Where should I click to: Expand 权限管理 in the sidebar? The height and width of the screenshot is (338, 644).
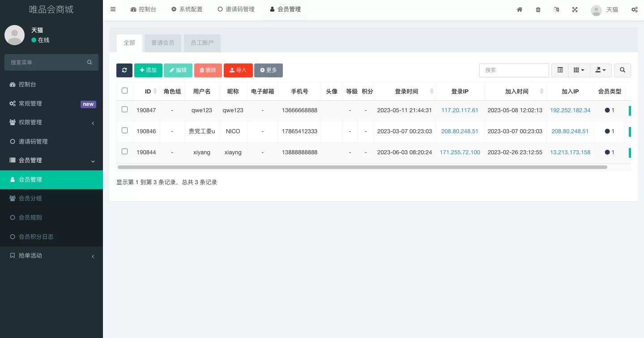pyautogui.click(x=51, y=123)
